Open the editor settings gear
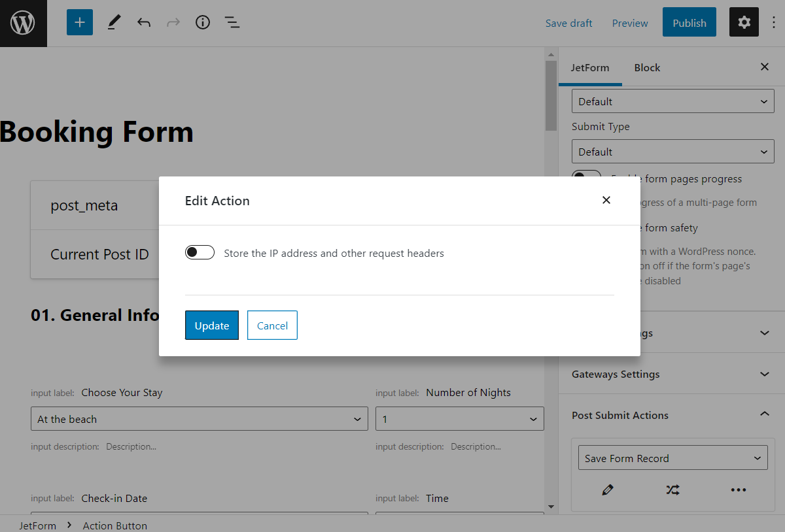785x532 pixels. [x=744, y=22]
